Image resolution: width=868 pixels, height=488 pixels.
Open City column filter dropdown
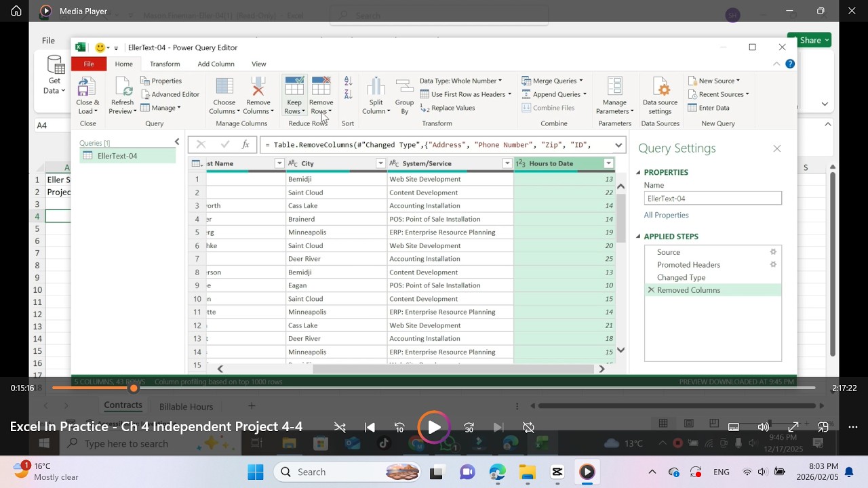(x=380, y=163)
